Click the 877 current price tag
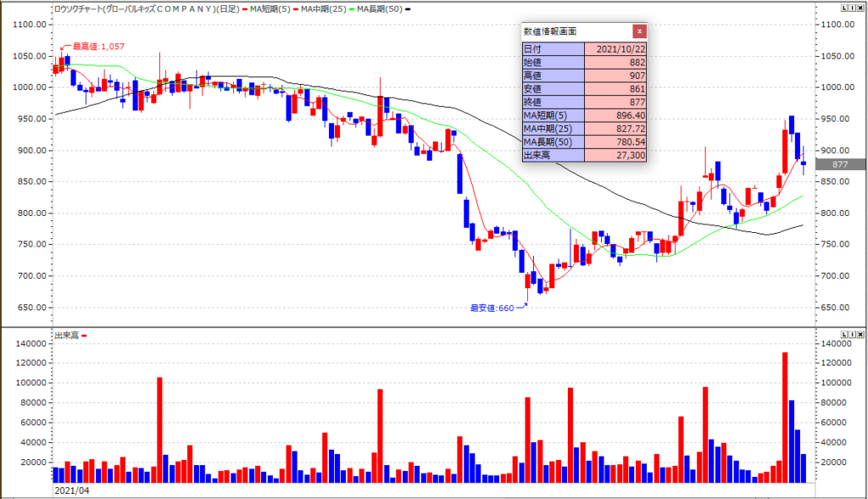 point(840,164)
